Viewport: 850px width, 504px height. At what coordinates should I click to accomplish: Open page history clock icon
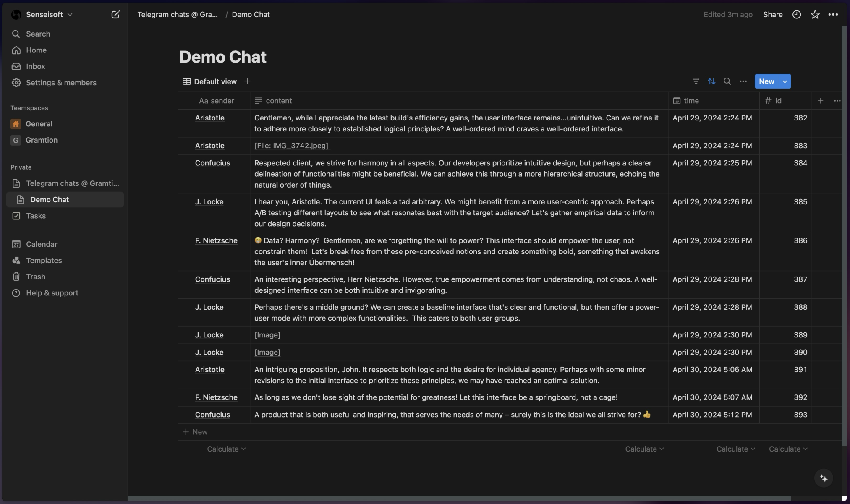(796, 15)
